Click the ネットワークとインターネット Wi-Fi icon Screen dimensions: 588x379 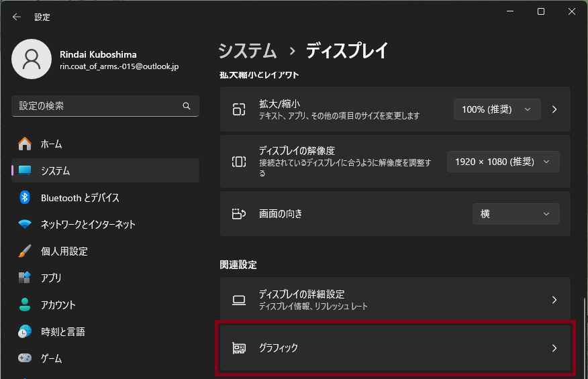click(25, 224)
